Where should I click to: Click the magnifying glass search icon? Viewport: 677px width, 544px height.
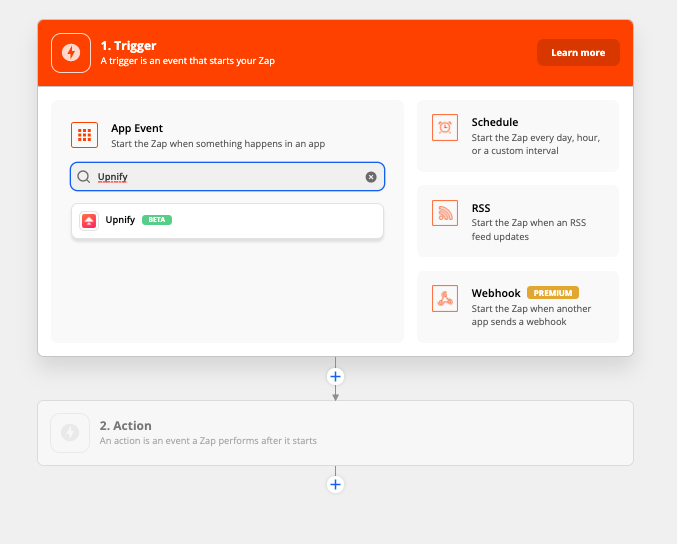pos(83,177)
